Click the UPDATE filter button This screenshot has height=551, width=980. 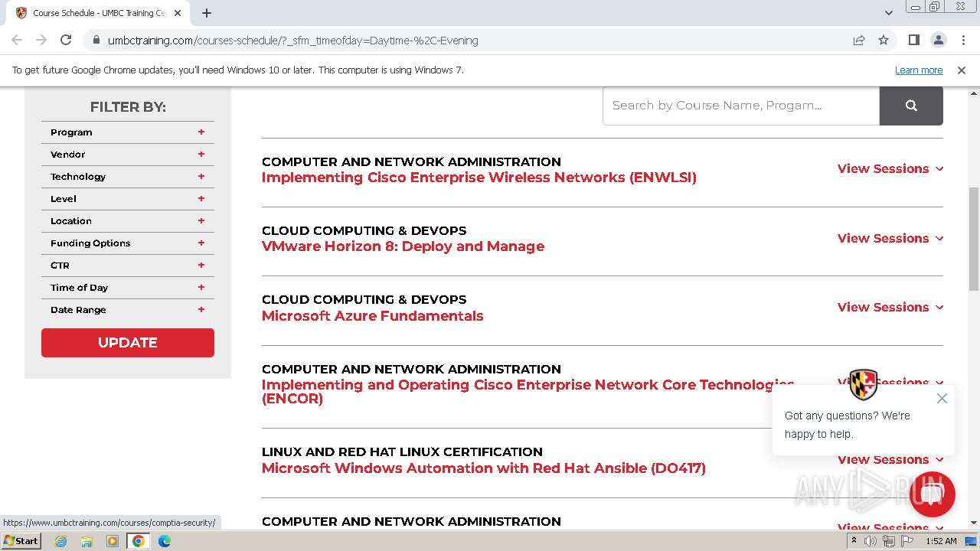tap(128, 343)
